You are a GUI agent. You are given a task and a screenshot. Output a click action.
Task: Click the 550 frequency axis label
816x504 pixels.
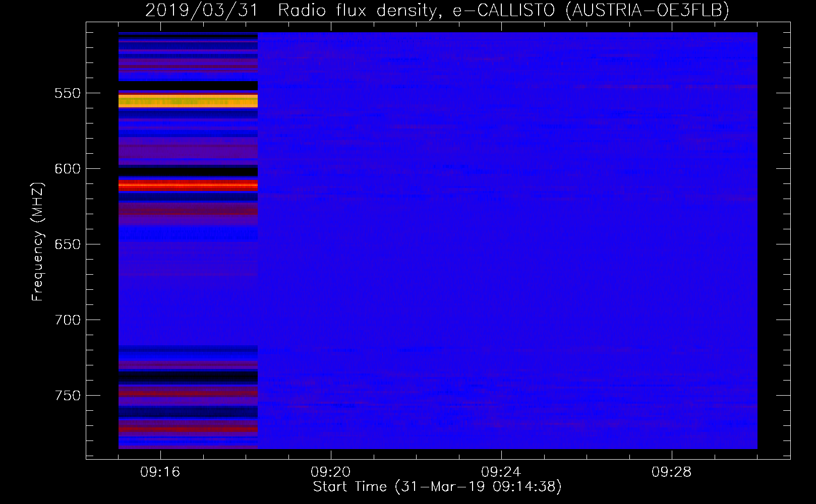[68, 93]
